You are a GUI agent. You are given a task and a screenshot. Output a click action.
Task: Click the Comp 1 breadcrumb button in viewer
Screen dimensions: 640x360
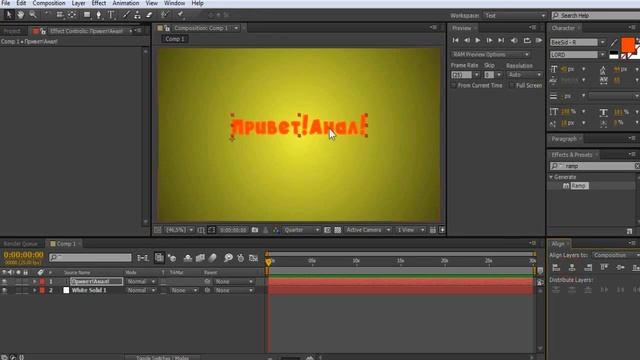coord(175,39)
